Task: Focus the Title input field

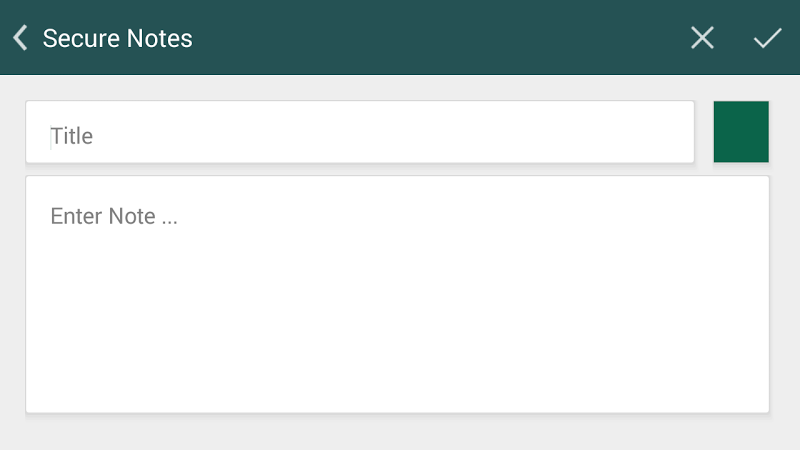Action: click(360, 131)
